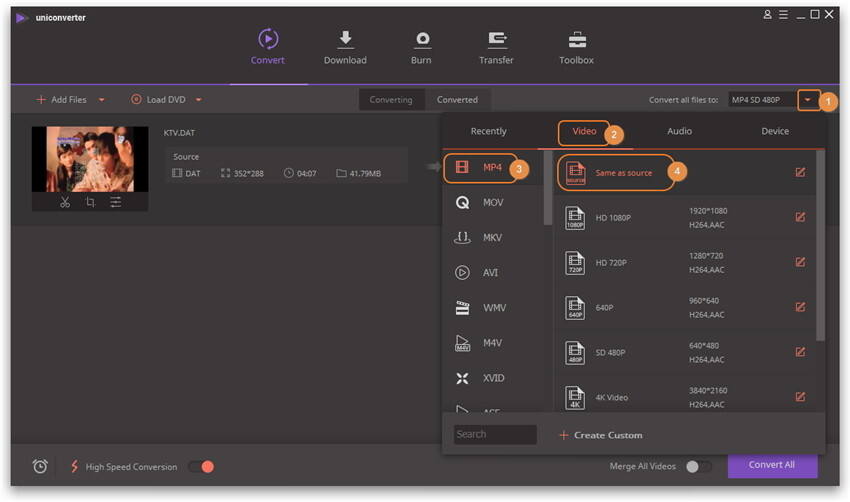Select the MKV format
The width and height of the screenshot is (850, 502).
pyautogui.click(x=493, y=237)
